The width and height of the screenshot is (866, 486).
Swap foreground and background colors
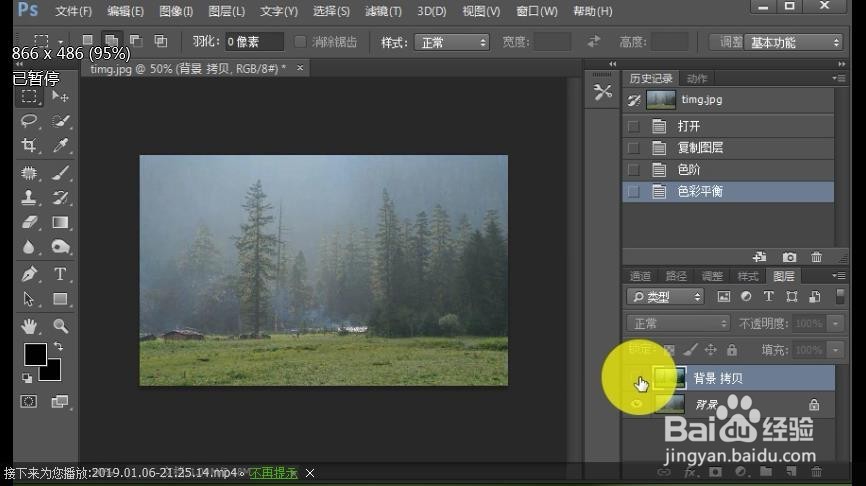tap(58, 347)
